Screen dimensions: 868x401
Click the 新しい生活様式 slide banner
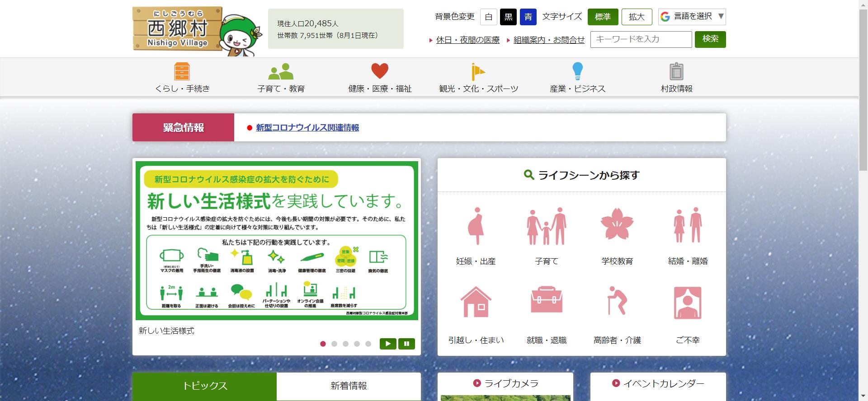pyautogui.click(x=277, y=240)
